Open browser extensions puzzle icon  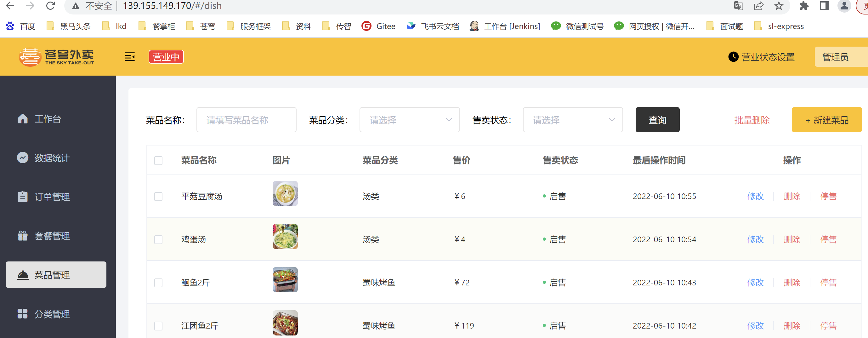pyautogui.click(x=804, y=6)
